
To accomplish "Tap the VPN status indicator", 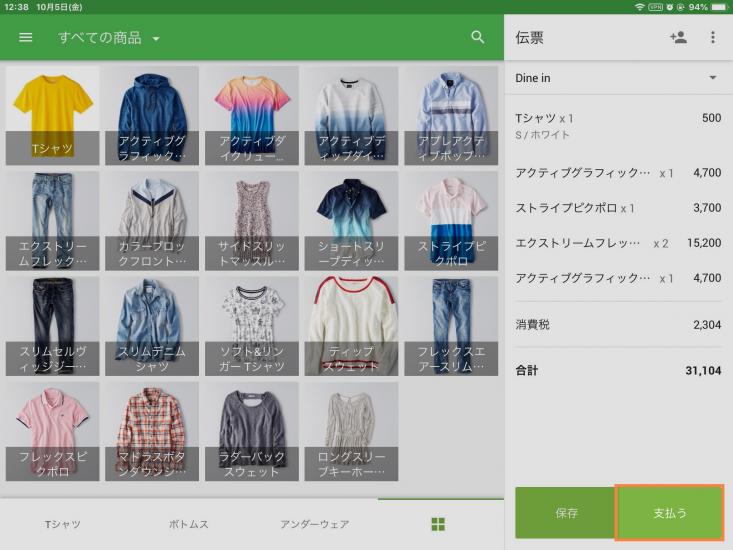I will click(655, 7).
